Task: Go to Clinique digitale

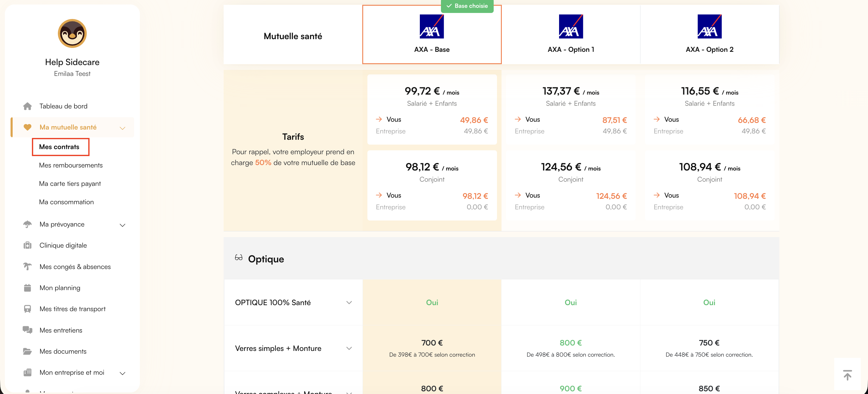Action: click(x=63, y=245)
